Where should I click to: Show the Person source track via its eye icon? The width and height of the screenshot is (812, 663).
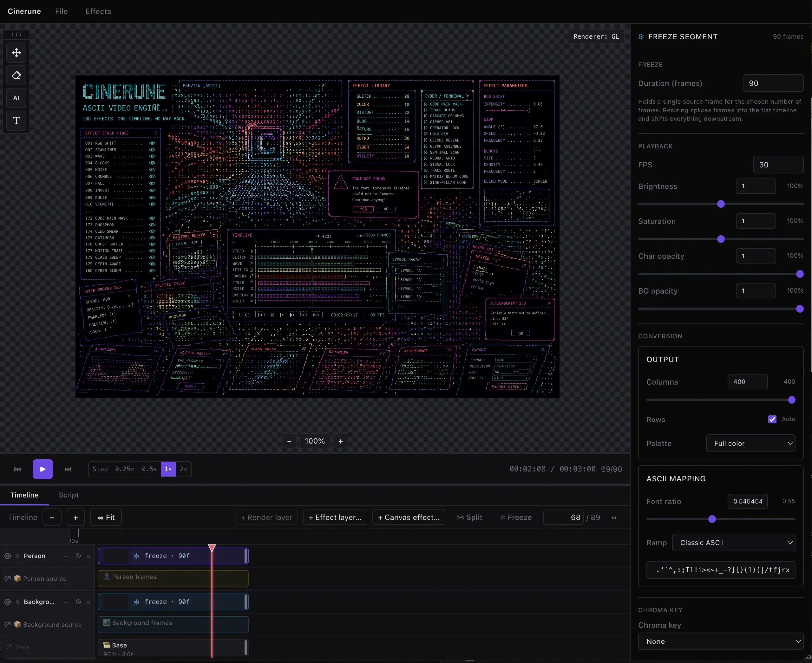(x=8, y=579)
